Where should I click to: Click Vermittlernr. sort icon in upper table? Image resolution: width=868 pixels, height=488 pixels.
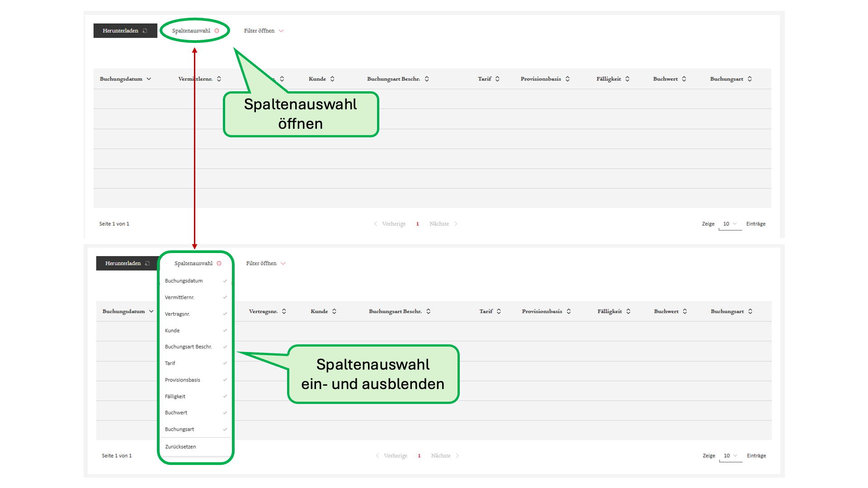click(219, 79)
